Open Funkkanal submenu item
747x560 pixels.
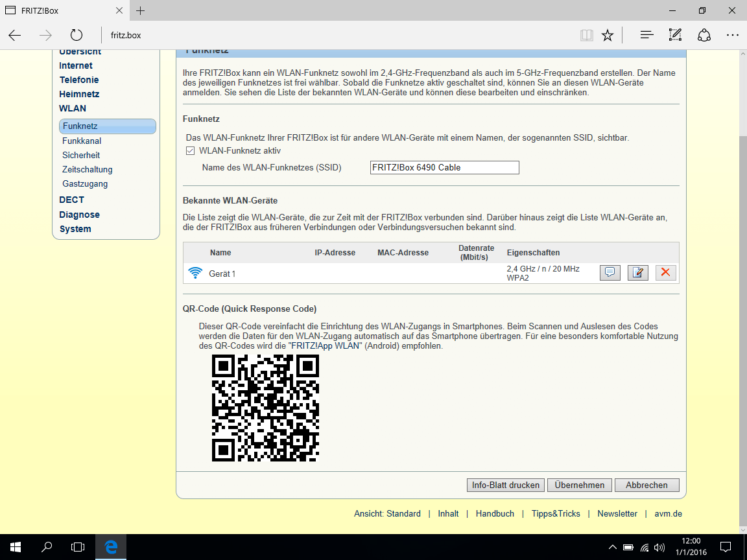(x=82, y=141)
